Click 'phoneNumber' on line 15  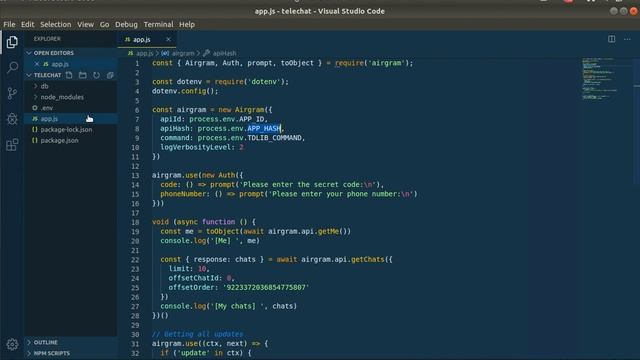point(183,194)
